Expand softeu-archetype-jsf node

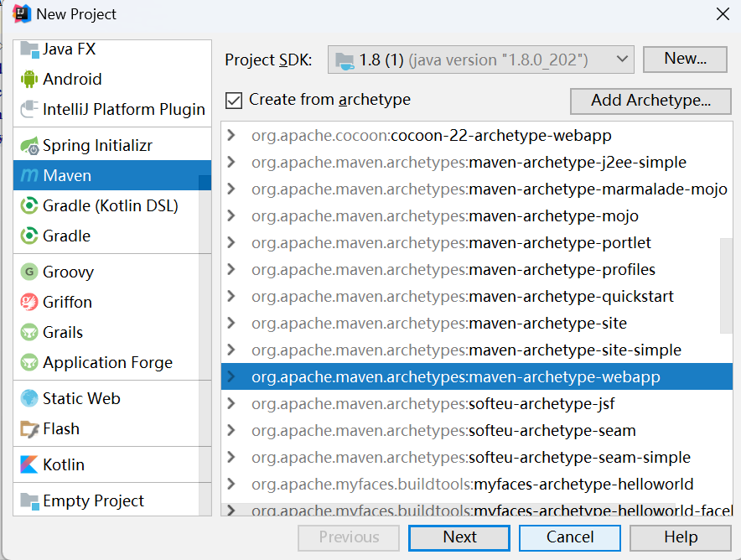231,404
